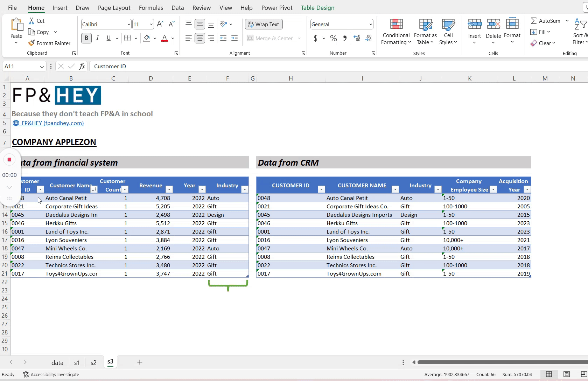
Task: Click the Clear button
Action: pyautogui.click(x=542, y=43)
